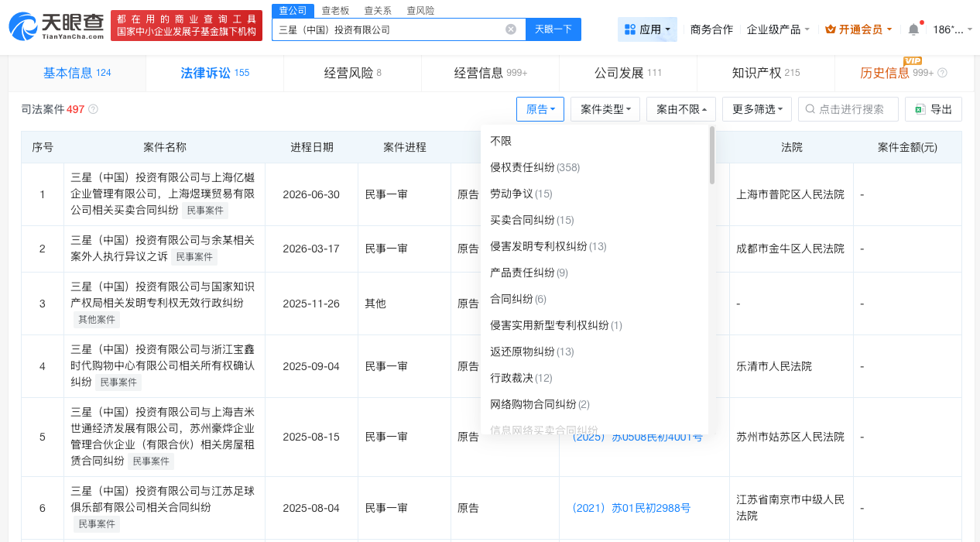Click the notification bell icon

[913, 29]
